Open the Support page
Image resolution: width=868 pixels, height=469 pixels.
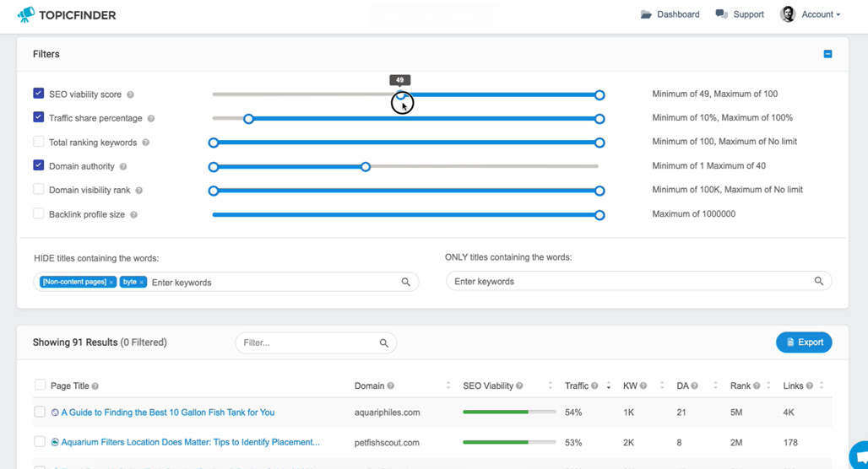740,14
